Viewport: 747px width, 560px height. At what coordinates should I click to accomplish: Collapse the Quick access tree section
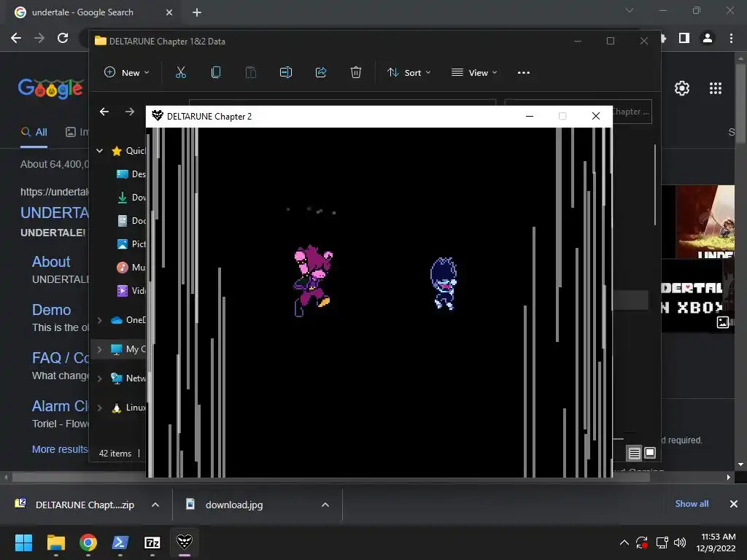coord(99,151)
